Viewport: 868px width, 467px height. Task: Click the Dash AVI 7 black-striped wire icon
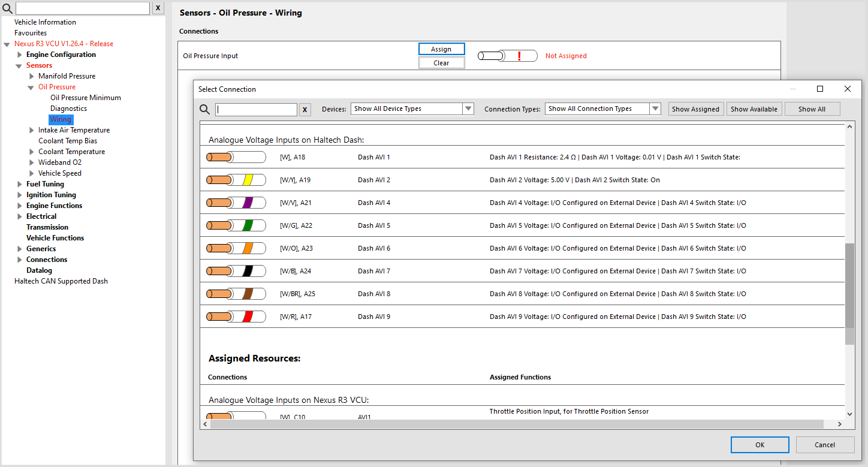[236, 271]
